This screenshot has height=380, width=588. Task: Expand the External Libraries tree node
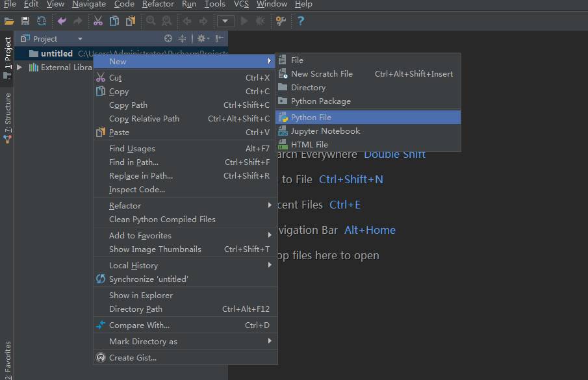point(19,67)
